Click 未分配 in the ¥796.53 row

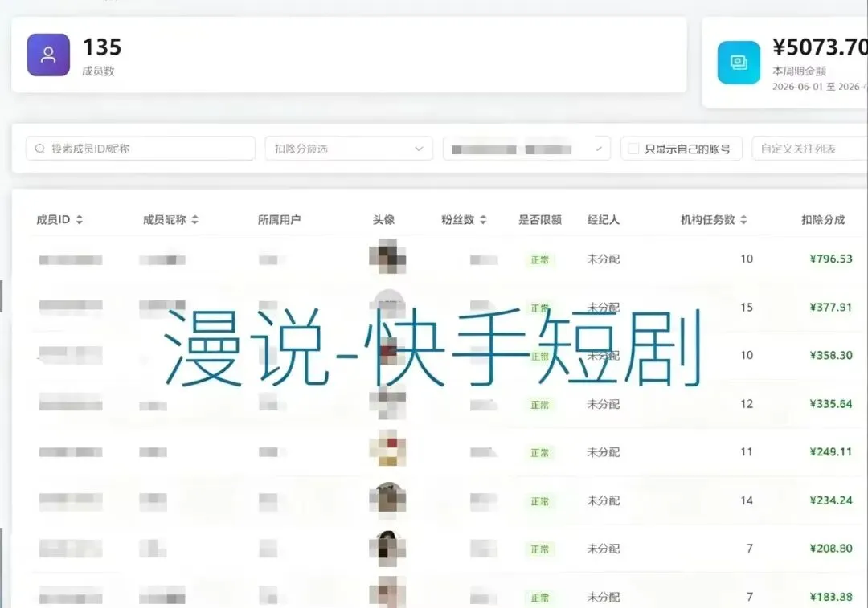tap(604, 259)
